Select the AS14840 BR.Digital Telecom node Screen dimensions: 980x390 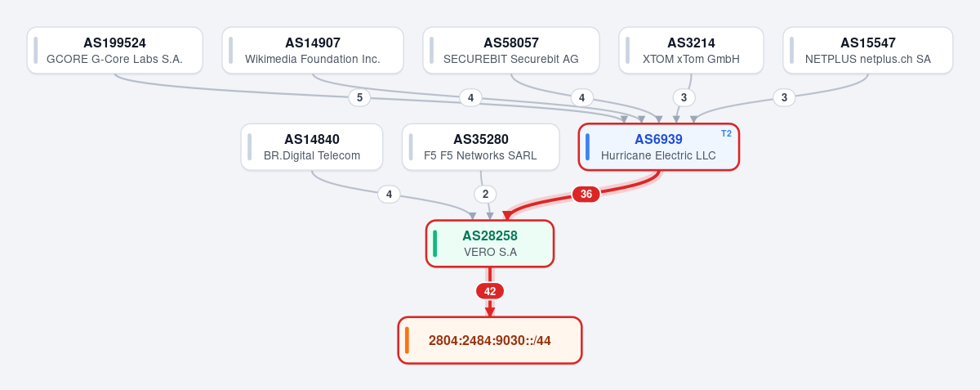[x=312, y=147]
